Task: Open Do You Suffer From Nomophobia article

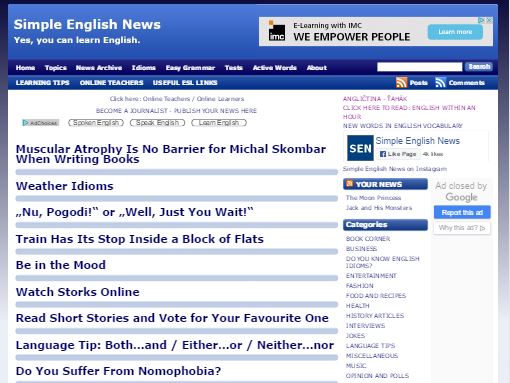Action: tap(118, 371)
